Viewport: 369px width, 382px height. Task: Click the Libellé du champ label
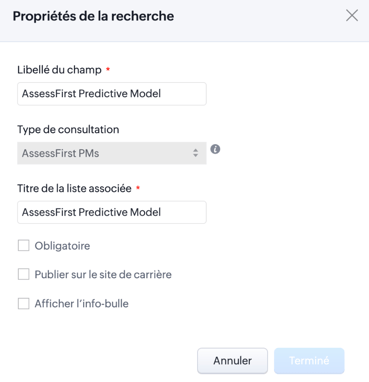[x=59, y=70]
